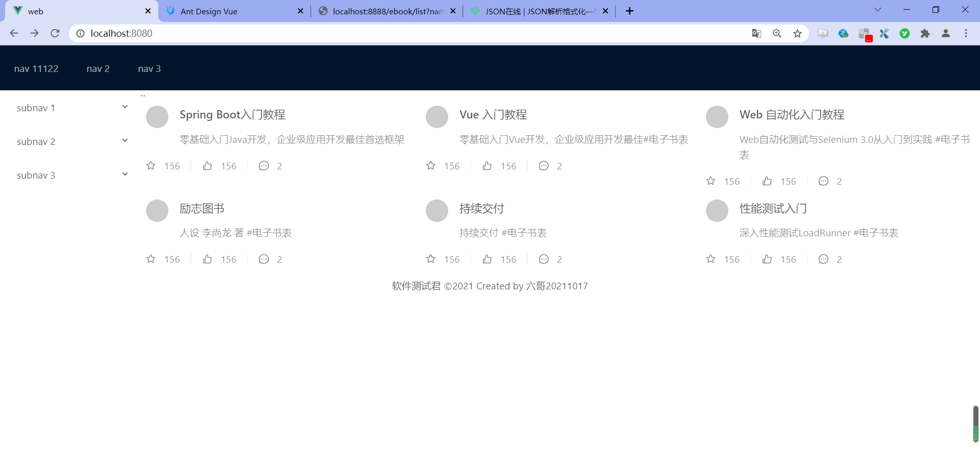Click the avatar of 持续交付
980x473 pixels.
tap(437, 211)
